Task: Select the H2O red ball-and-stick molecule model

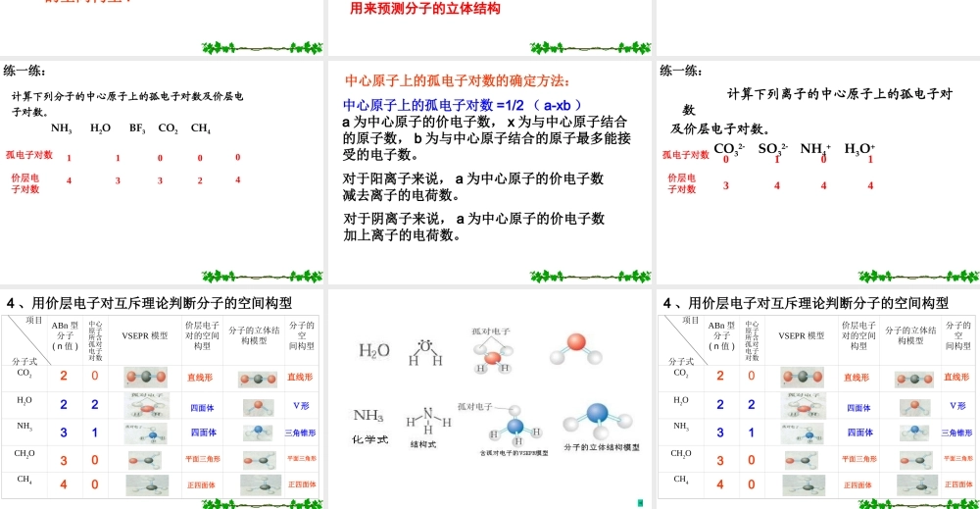Action: tap(576, 349)
